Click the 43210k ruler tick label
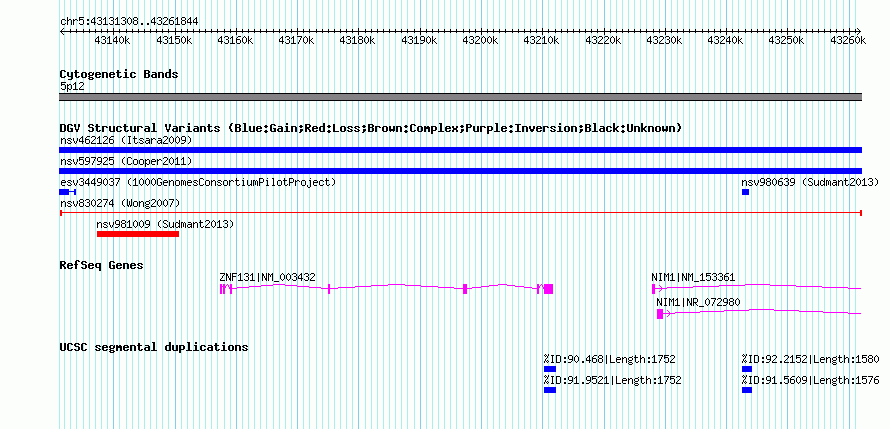The height and width of the screenshot is (429, 890). (541, 40)
